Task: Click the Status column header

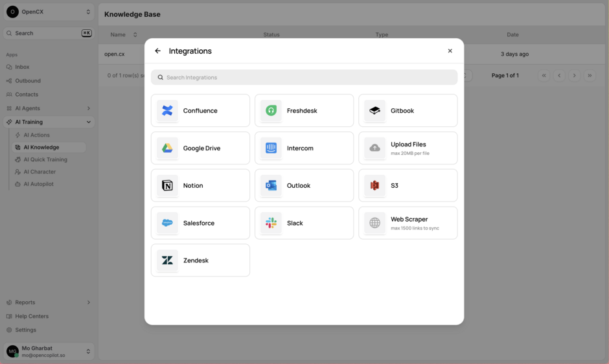Action: point(271,34)
